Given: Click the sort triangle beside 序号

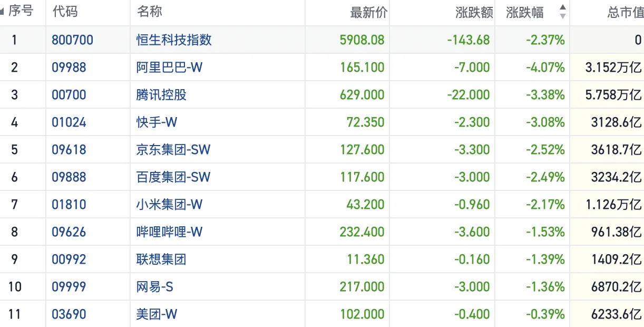Looking at the screenshot, I should point(3,12).
